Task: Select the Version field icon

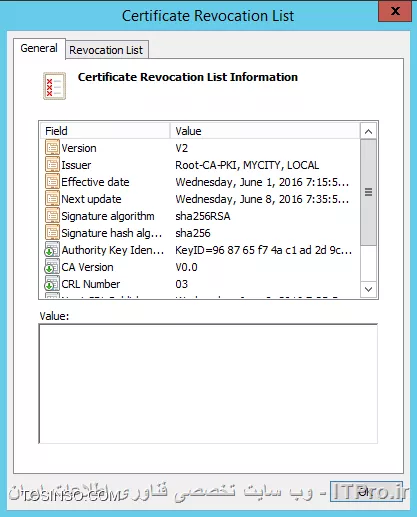Action: click(x=52, y=148)
